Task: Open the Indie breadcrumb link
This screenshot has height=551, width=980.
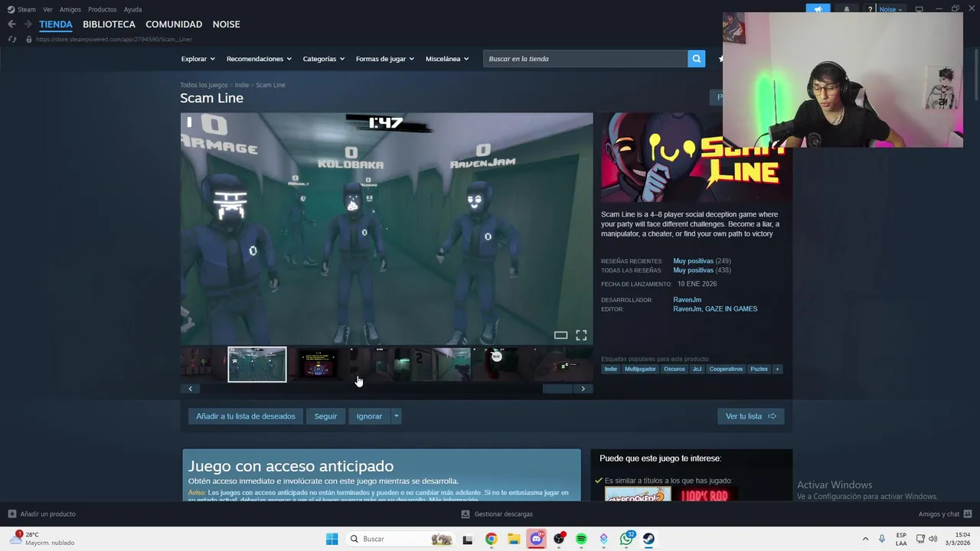Action: (x=242, y=85)
